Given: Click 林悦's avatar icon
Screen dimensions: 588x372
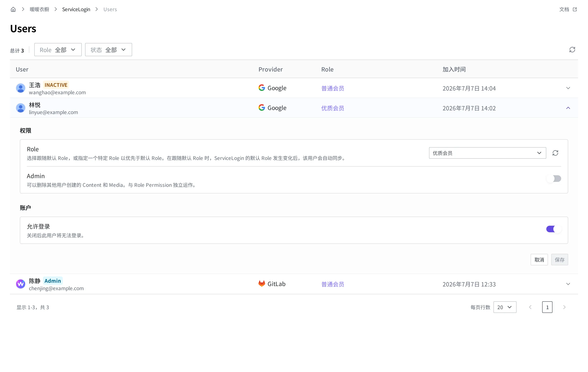Looking at the screenshot, I should click(20, 108).
